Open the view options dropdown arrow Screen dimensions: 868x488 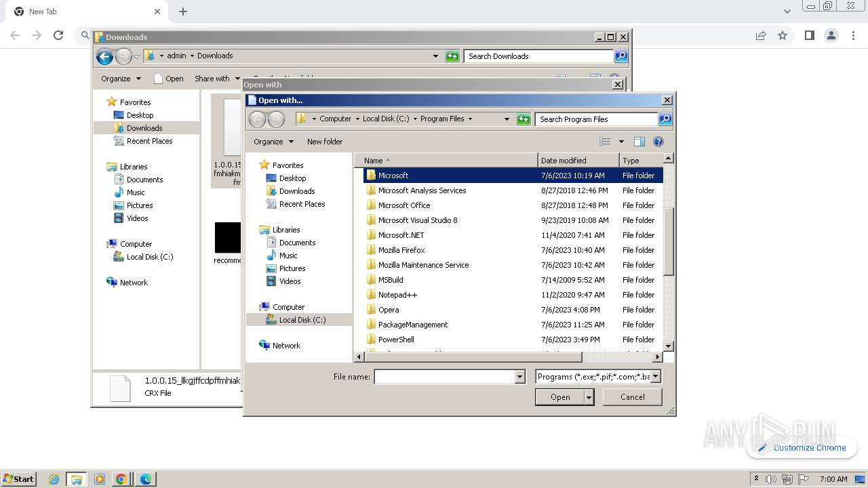pyautogui.click(x=621, y=142)
